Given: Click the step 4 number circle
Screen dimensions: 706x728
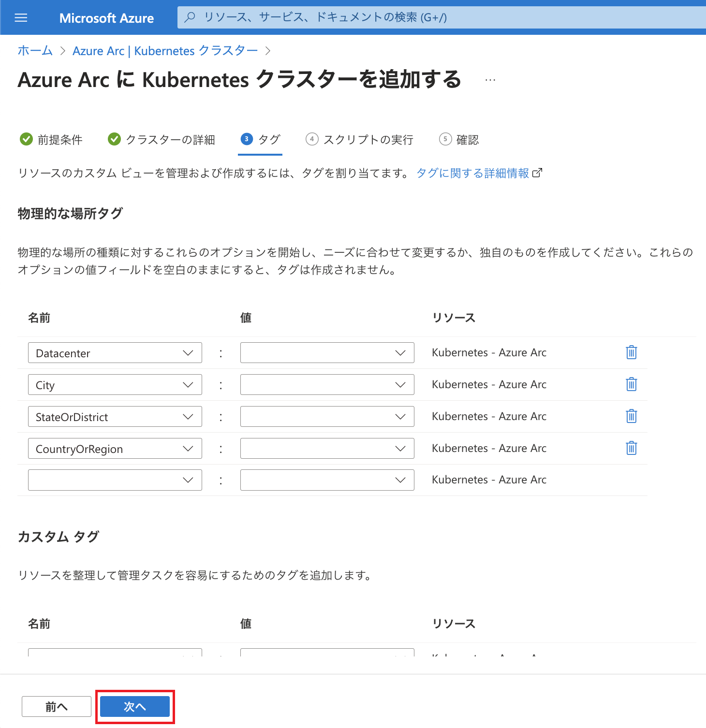Looking at the screenshot, I should [312, 139].
